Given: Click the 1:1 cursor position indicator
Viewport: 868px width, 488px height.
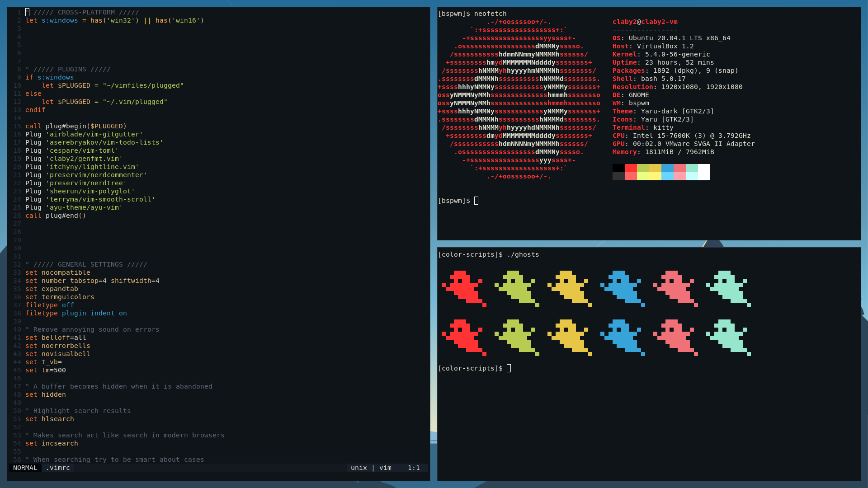Looking at the screenshot, I should [414, 468].
